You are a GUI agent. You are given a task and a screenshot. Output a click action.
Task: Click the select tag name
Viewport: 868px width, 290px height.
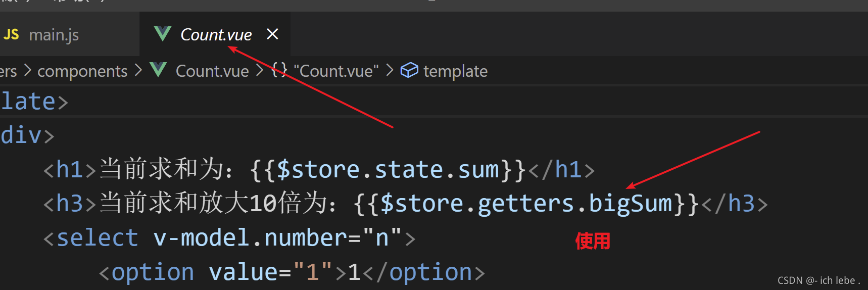click(97, 238)
